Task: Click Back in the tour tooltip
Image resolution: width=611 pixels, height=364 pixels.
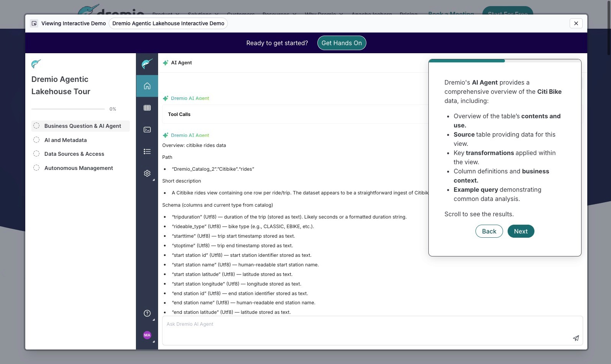Action: click(489, 231)
